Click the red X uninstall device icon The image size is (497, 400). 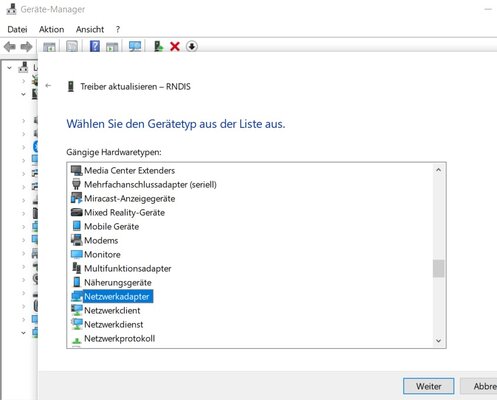175,46
